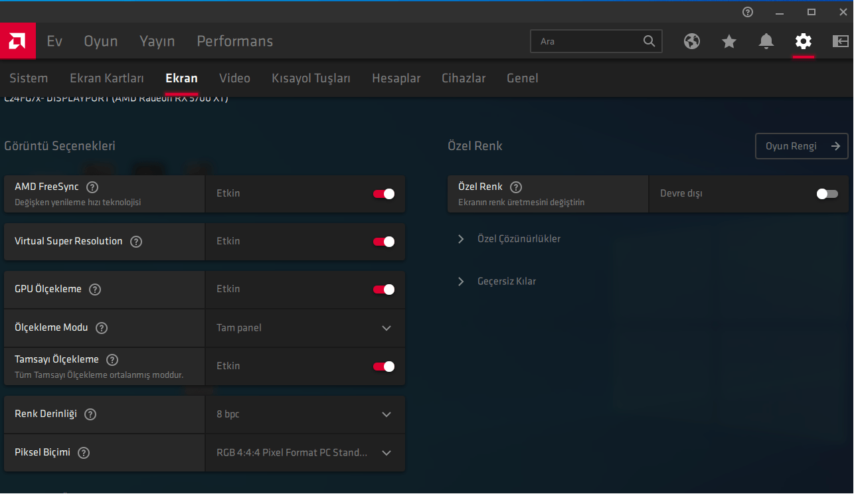Close the Radeon Software window
The height and width of the screenshot is (504, 856).
[x=843, y=12]
